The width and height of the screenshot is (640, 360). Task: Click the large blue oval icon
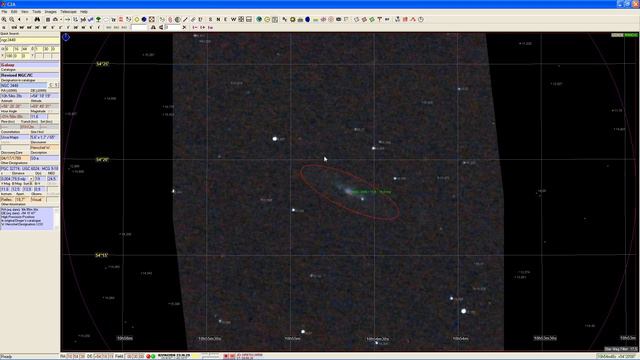tap(307, 19)
